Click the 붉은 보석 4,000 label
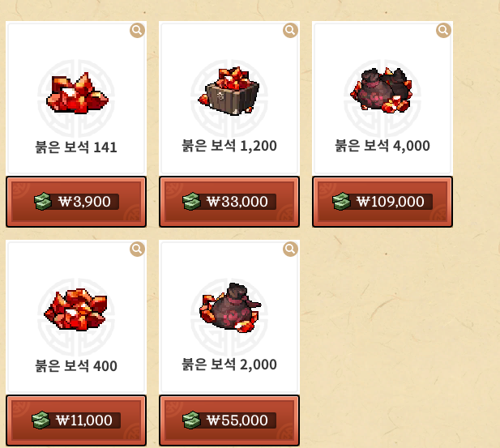 (x=382, y=146)
